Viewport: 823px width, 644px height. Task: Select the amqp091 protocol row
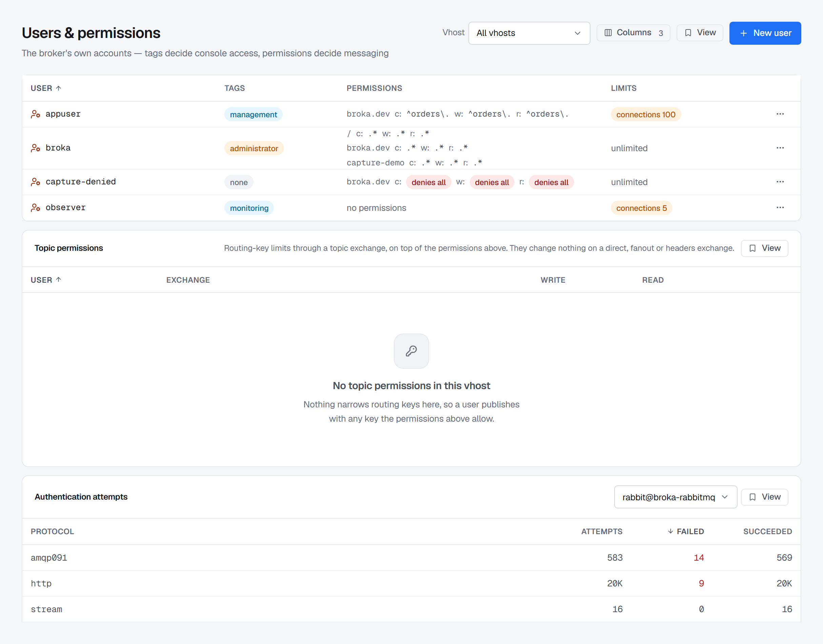(411, 557)
